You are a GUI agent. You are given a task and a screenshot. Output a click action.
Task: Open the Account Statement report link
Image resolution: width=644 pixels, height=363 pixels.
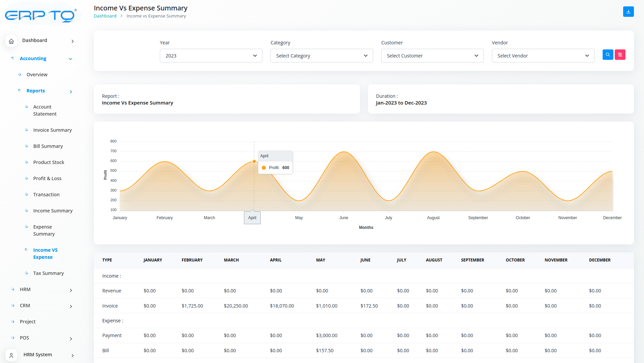[x=44, y=110]
